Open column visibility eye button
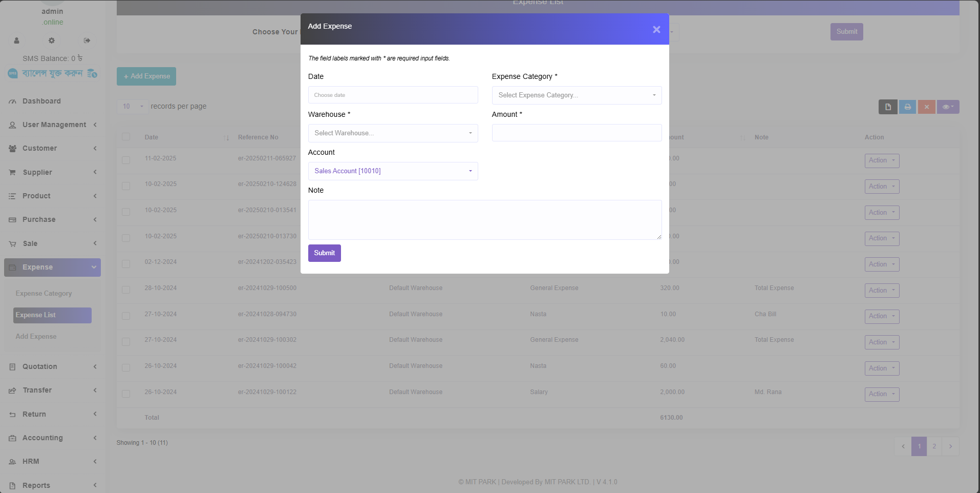 point(948,107)
